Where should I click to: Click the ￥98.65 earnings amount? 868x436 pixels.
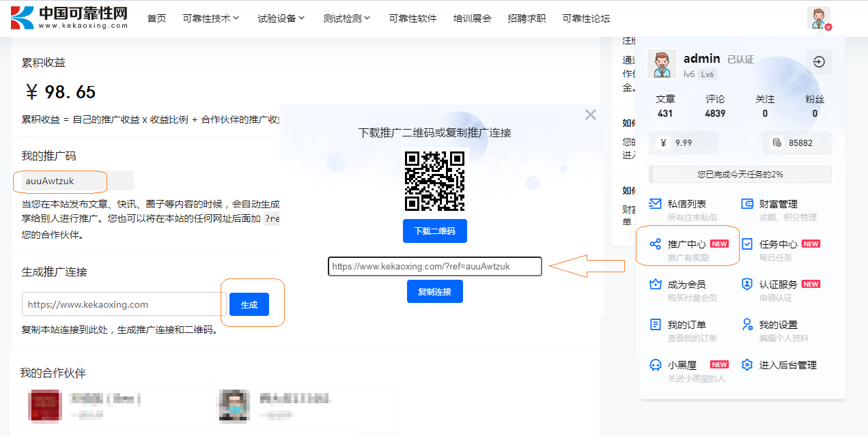tap(60, 91)
